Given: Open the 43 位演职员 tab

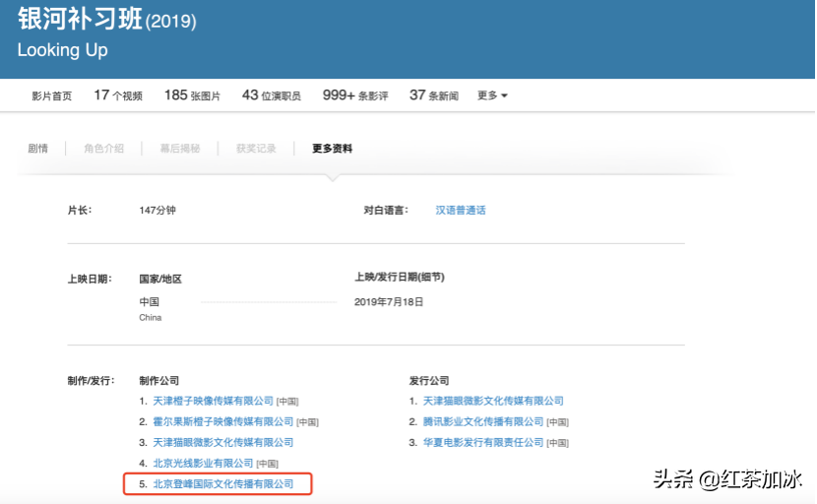Looking at the screenshot, I should 272,95.
